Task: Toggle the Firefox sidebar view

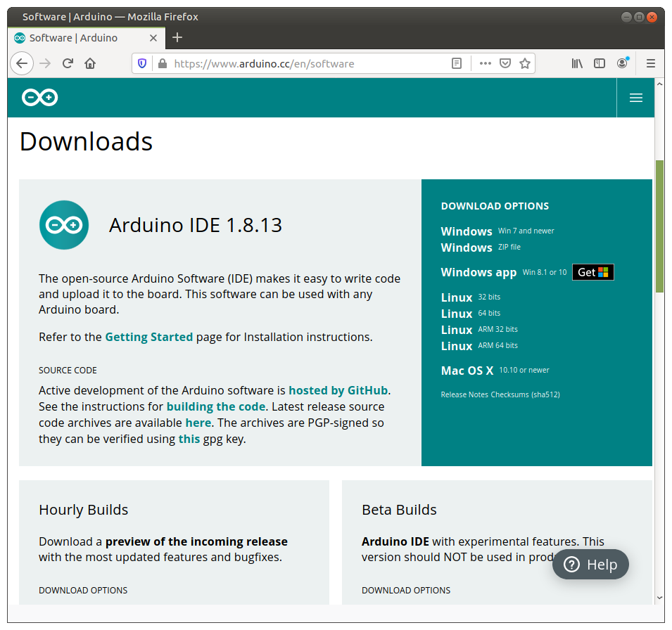Action: click(x=600, y=63)
